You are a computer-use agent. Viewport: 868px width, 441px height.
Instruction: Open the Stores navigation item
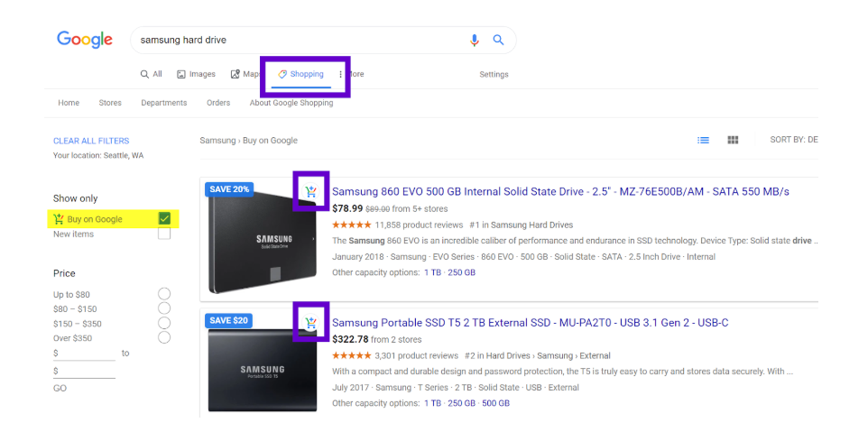110,103
